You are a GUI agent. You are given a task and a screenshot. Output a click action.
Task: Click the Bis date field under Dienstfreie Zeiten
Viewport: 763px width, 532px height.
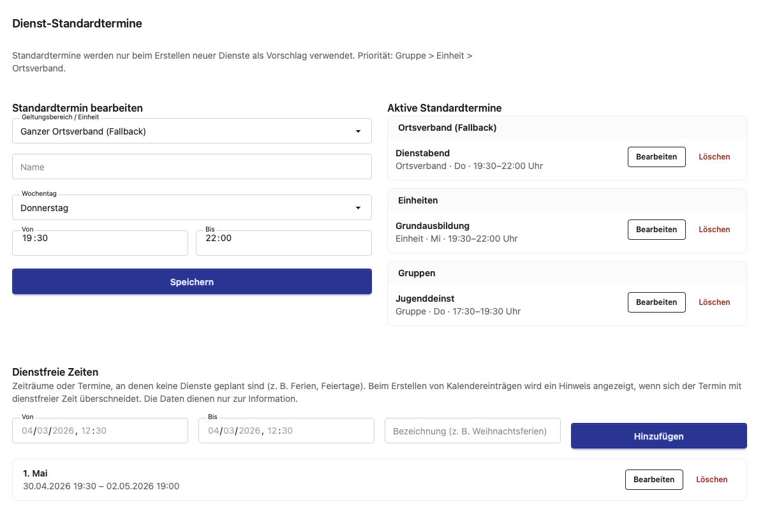click(286, 431)
